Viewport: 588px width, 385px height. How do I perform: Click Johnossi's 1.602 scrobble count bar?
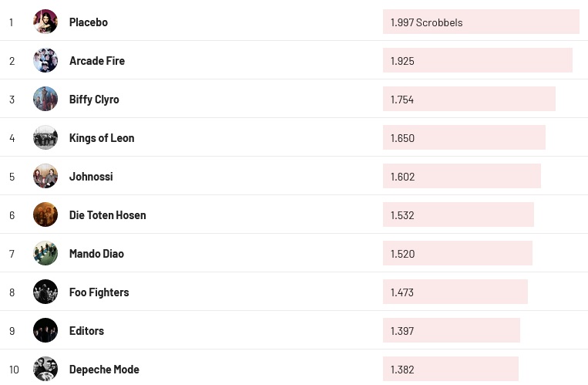click(462, 177)
